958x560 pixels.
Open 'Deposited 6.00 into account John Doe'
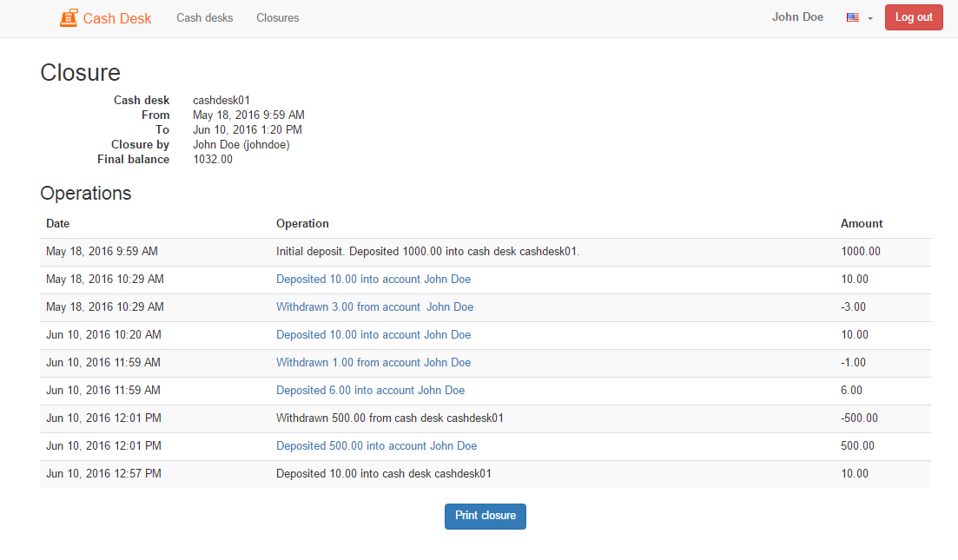point(370,391)
